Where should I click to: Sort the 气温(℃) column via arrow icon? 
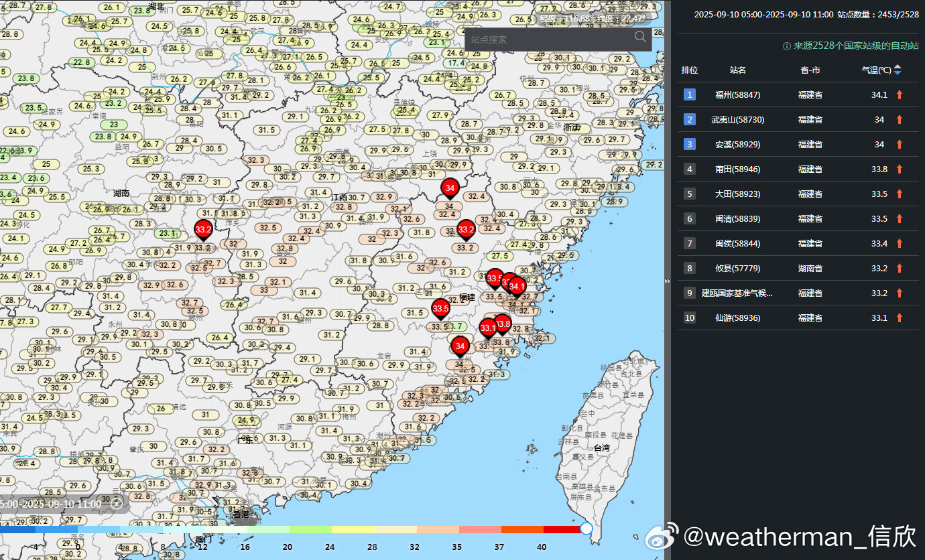point(898,70)
